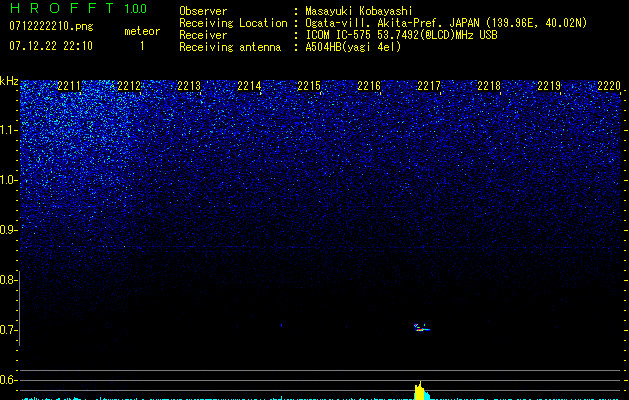Click the meteor count label
The height and width of the screenshot is (400, 629).
tap(142, 31)
